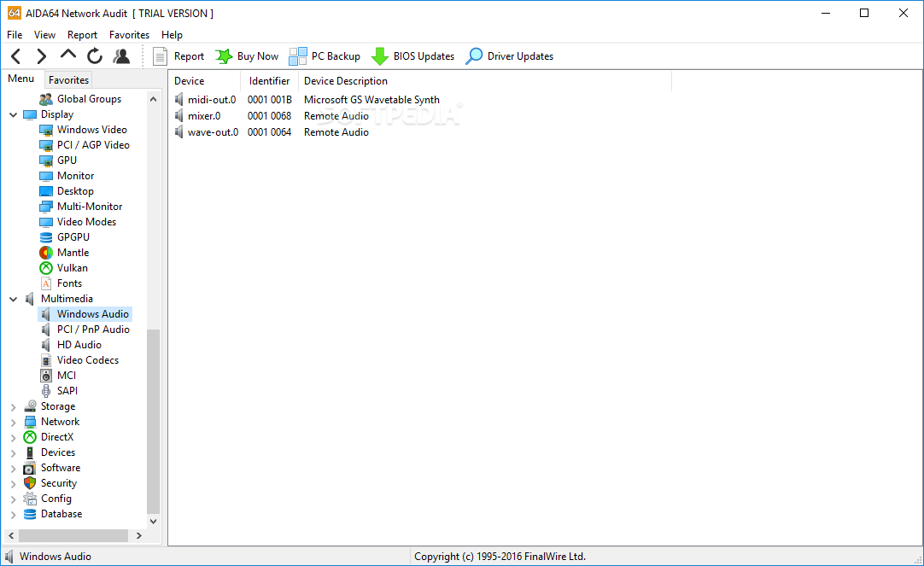
Task: Expand the Network tree node
Action: click(13, 423)
